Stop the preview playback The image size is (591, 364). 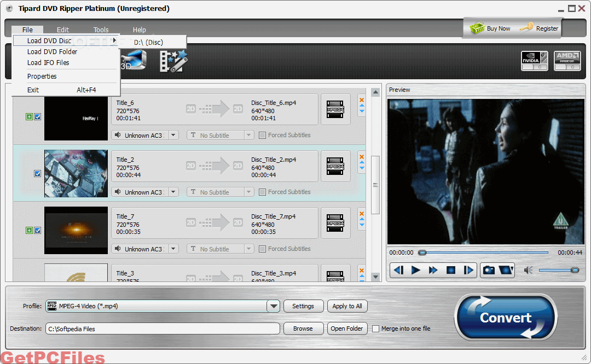pyautogui.click(x=450, y=270)
